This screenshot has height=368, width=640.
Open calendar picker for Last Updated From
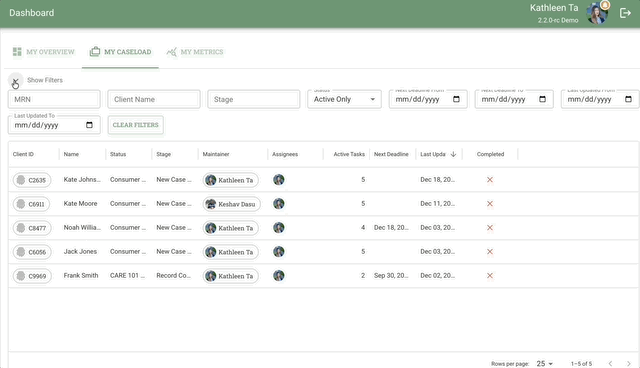(629, 99)
